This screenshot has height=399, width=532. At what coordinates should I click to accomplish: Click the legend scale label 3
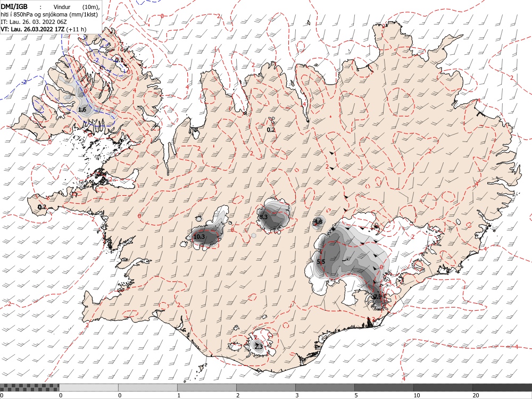click(x=297, y=395)
